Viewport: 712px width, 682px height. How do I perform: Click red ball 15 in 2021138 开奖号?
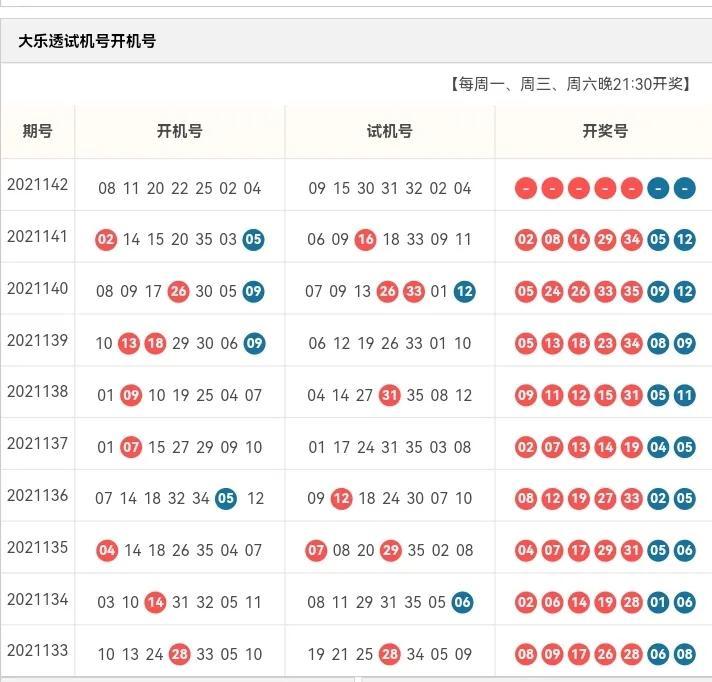(x=605, y=395)
